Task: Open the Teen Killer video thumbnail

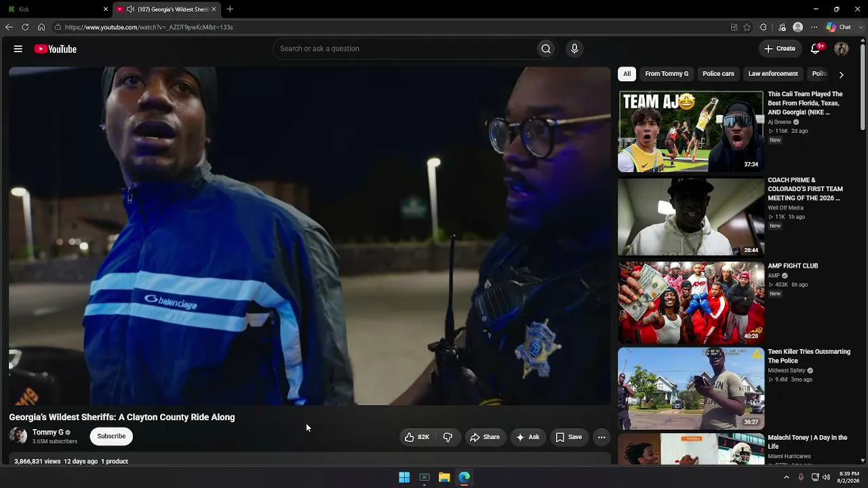Action: point(691,389)
